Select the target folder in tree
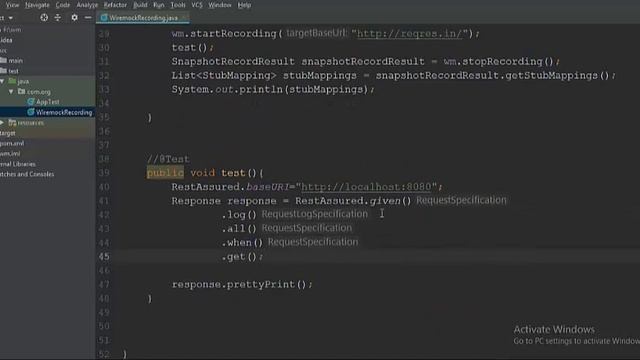 point(8,133)
